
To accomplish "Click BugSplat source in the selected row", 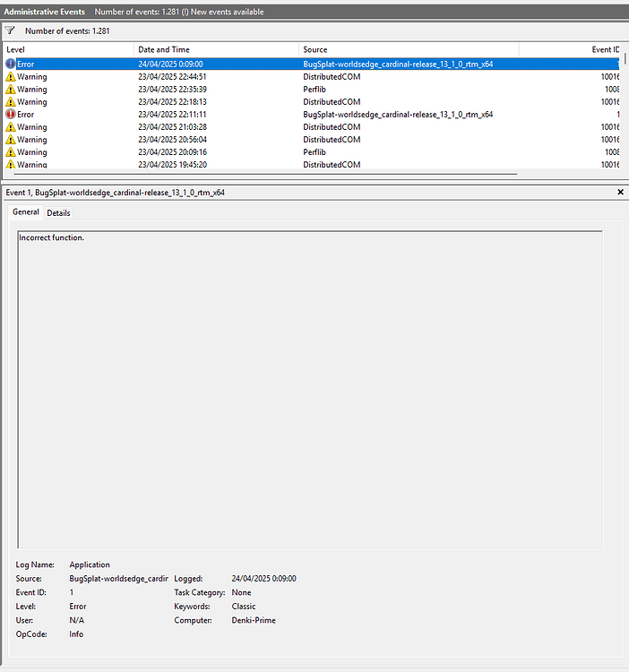I will tap(398, 64).
